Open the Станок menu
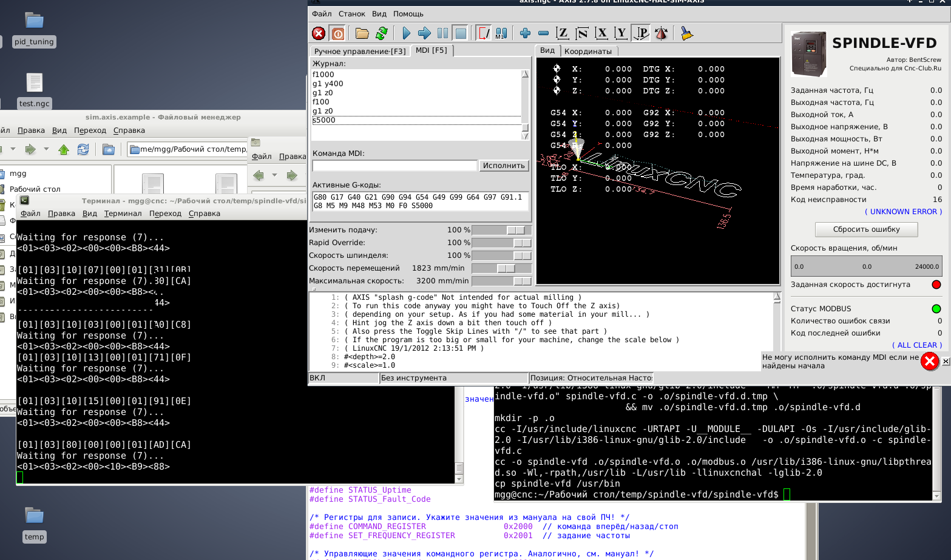The width and height of the screenshot is (951, 560). pyautogui.click(x=351, y=14)
